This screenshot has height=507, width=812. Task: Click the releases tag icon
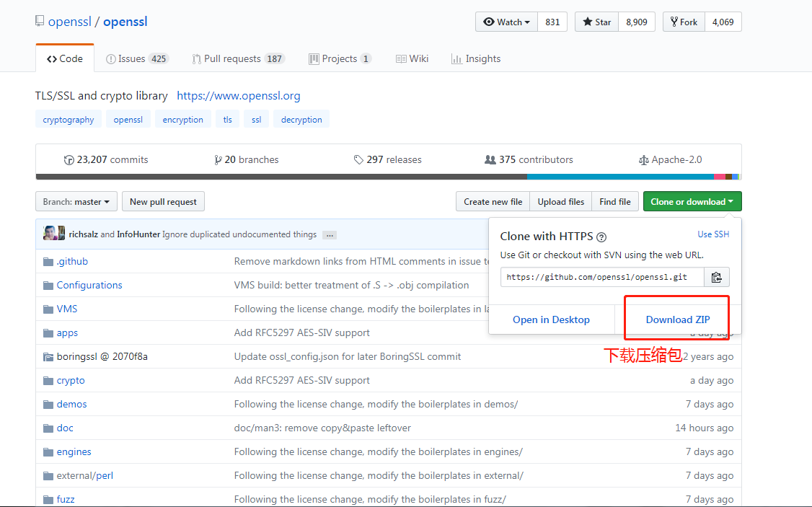point(358,160)
